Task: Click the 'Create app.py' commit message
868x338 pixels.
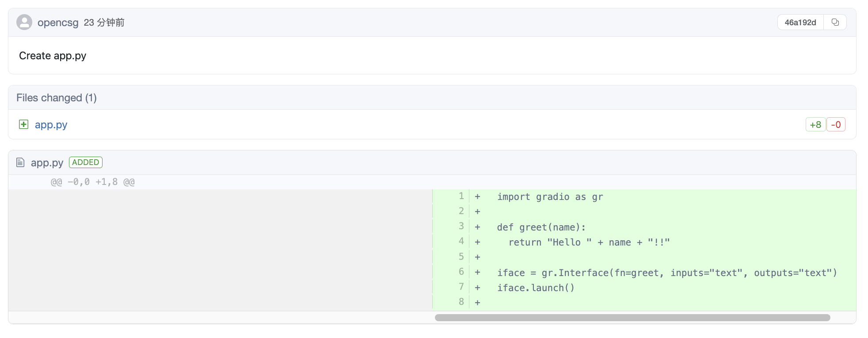Action: click(53, 56)
